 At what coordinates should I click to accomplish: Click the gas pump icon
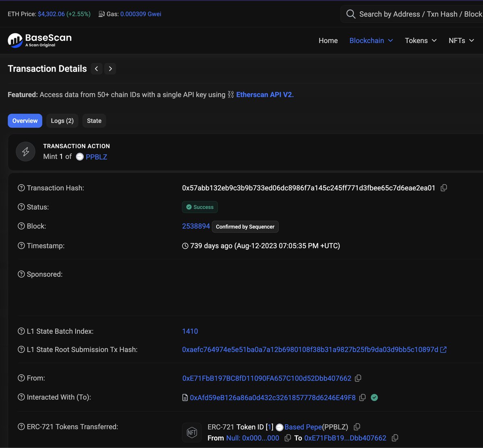[101, 14]
